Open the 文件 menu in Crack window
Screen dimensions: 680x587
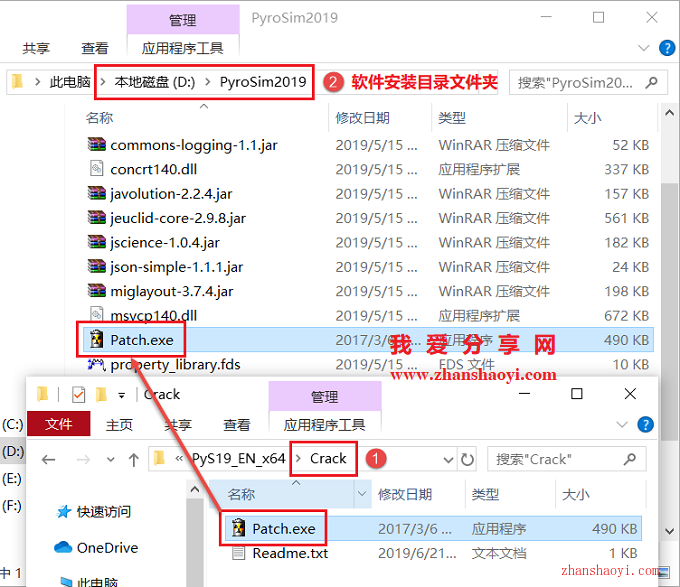(x=59, y=424)
